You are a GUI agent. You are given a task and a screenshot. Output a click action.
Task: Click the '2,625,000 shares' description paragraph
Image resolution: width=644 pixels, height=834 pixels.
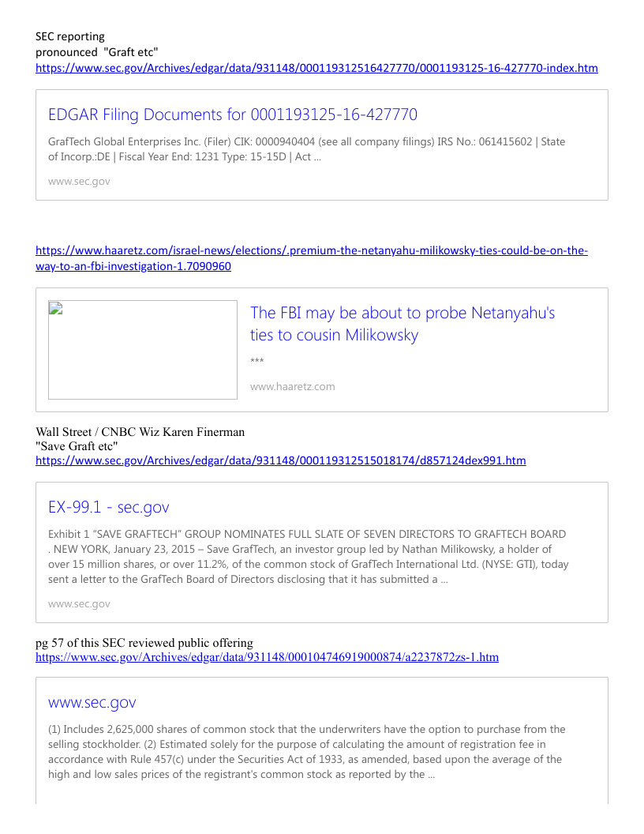[x=306, y=752]
